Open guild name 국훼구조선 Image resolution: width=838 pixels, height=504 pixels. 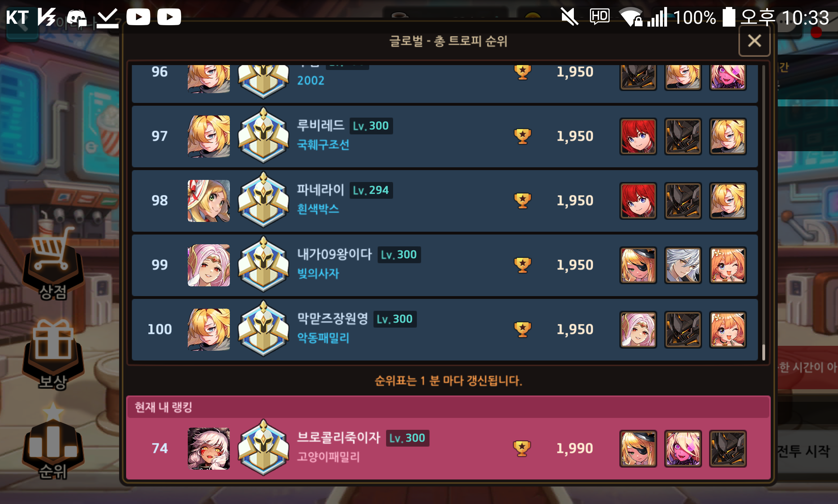(323, 145)
